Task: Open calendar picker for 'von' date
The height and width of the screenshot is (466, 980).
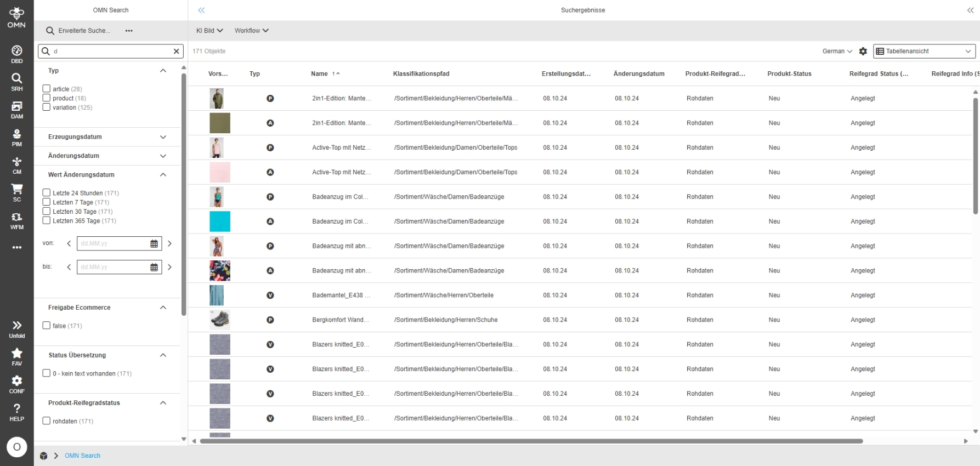Action: (154, 243)
